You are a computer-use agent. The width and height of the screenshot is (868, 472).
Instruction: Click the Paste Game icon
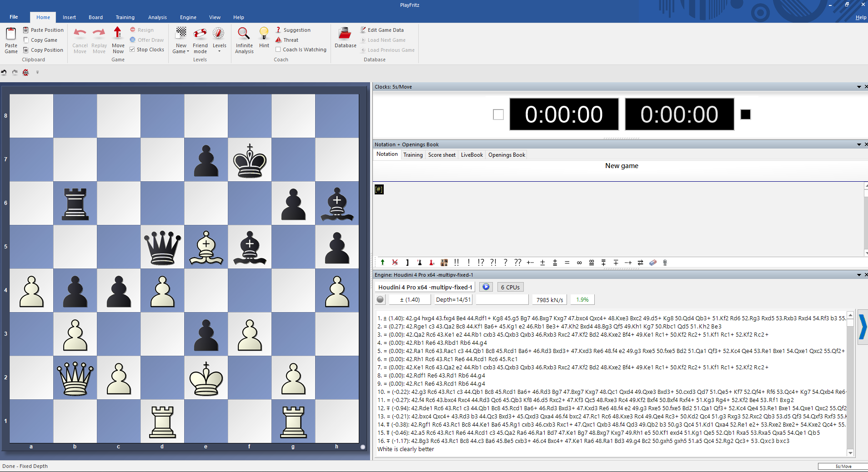[x=11, y=34]
